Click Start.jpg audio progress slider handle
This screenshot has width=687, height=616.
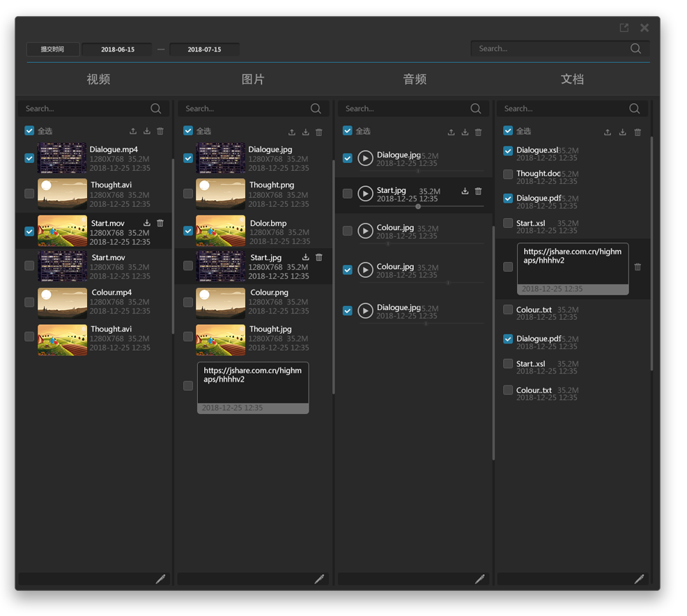click(x=418, y=206)
